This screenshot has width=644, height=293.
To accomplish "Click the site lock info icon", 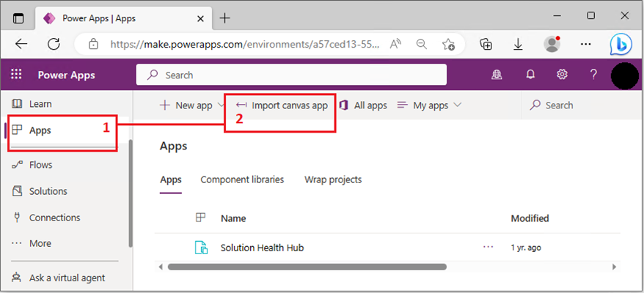I will coord(94,44).
